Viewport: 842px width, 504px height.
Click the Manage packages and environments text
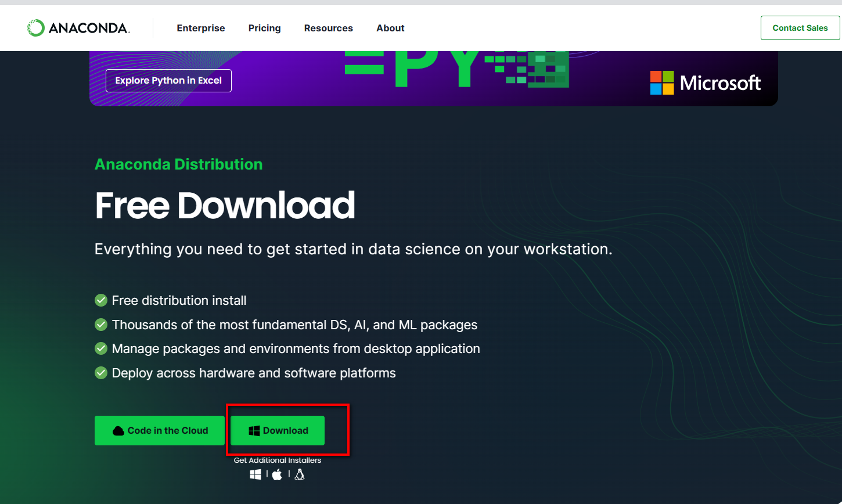tap(296, 349)
